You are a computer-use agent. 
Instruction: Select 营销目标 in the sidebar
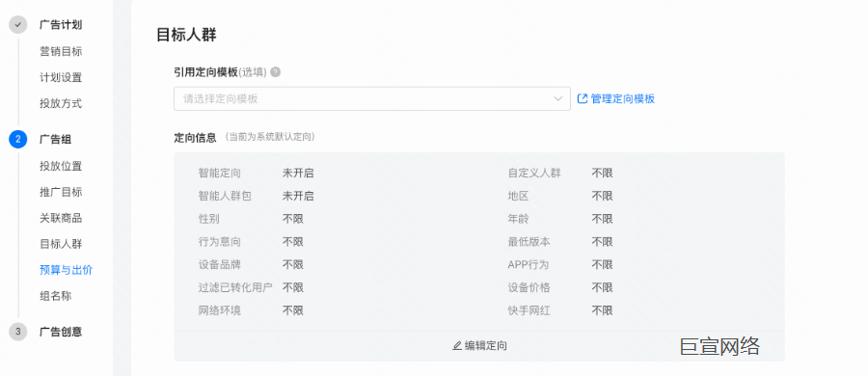[61, 51]
